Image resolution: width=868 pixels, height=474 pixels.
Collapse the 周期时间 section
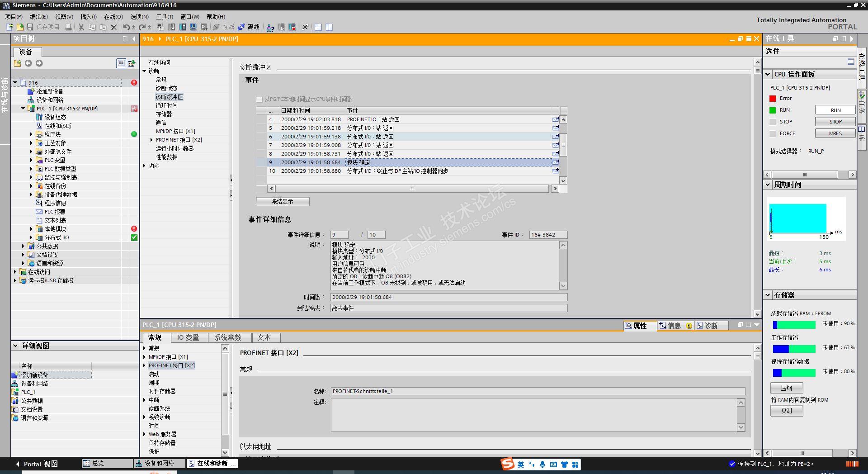768,185
